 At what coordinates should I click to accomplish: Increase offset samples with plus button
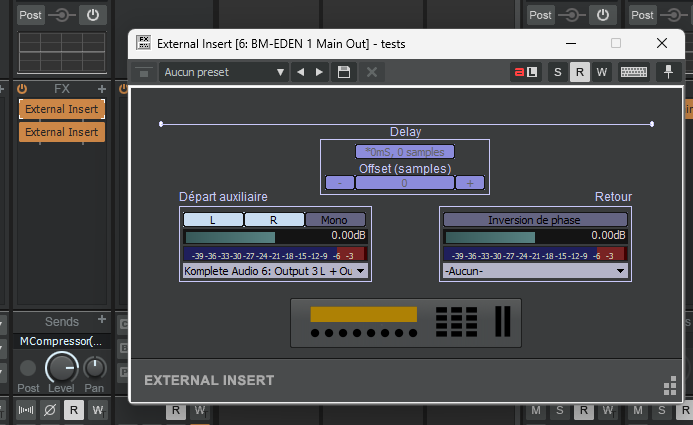coord(470,183)
